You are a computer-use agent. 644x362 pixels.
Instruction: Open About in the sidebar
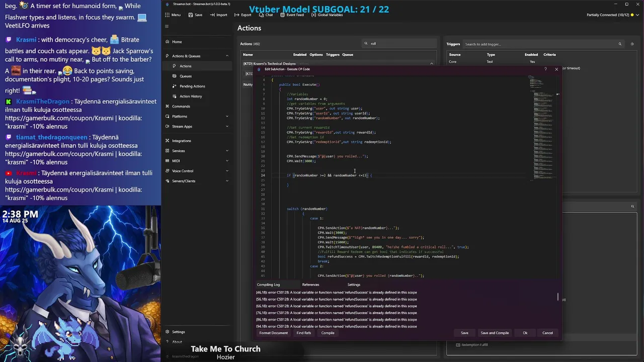pyautogui.click(x=177, y=342)
